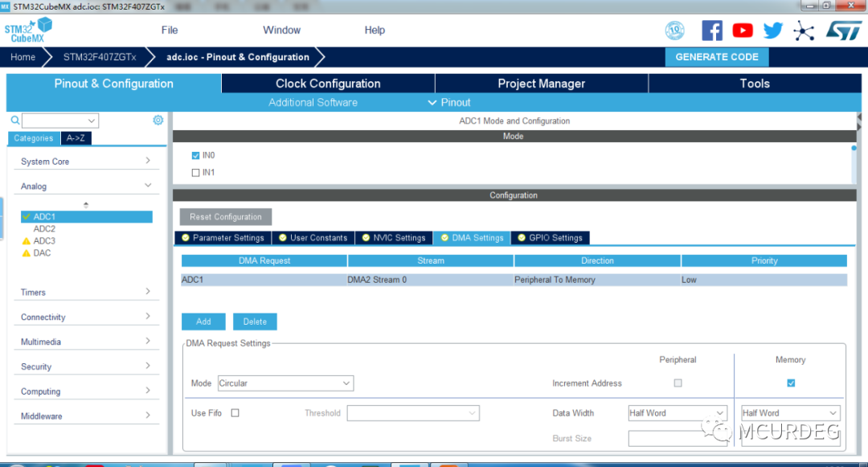
Task: Enable Peripheral Increment Address checkbox
Action: tap(678, 383)
